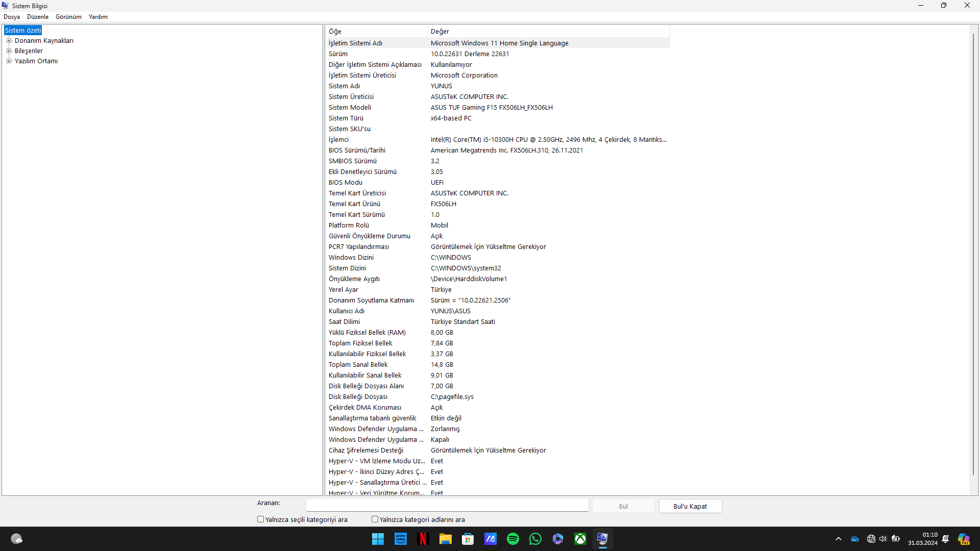The width and height of the screenshot is (980, 551).
Task: Select the Cihaz Şifrelemesi Desteği row
Action: point(498,450)
